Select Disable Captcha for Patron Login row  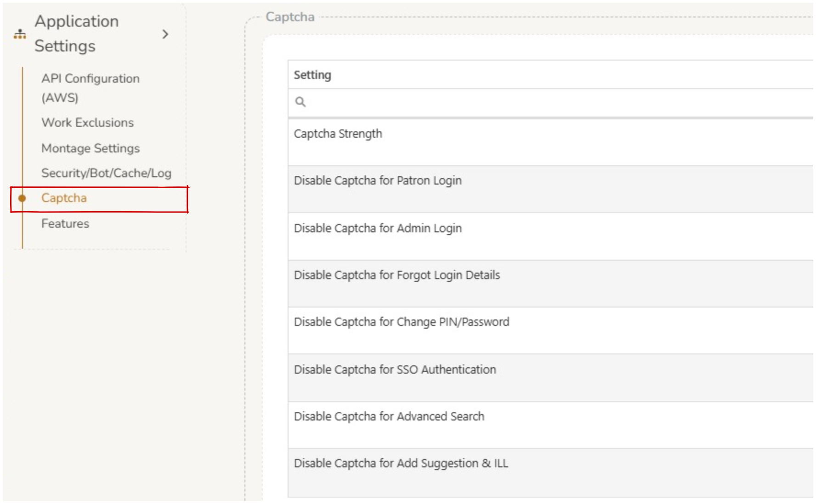pyautogui.click(x=378, y=181)
